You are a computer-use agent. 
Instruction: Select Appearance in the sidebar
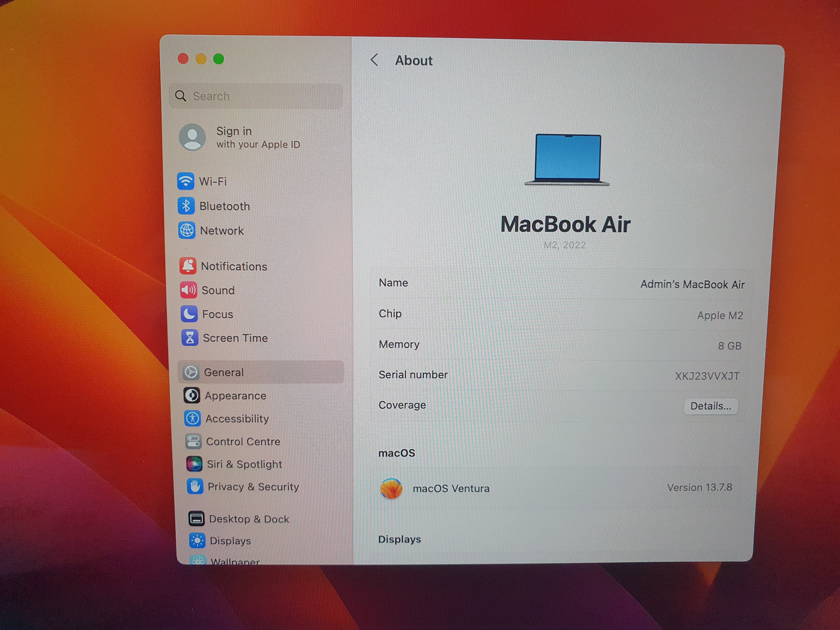(235, 396)
